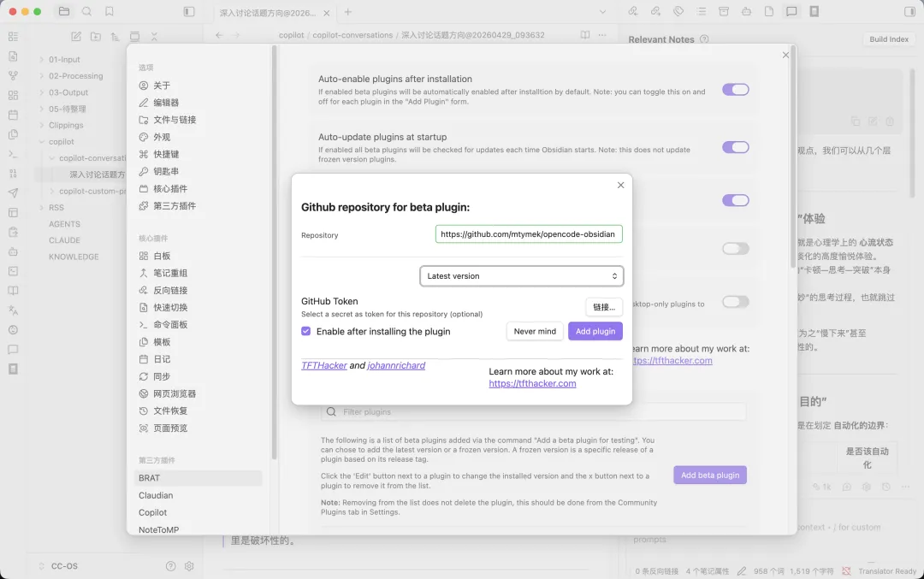Uncheck Enable after installing the plugin
The height and width of the screenshot is (579, 924).
click(306, 331)
